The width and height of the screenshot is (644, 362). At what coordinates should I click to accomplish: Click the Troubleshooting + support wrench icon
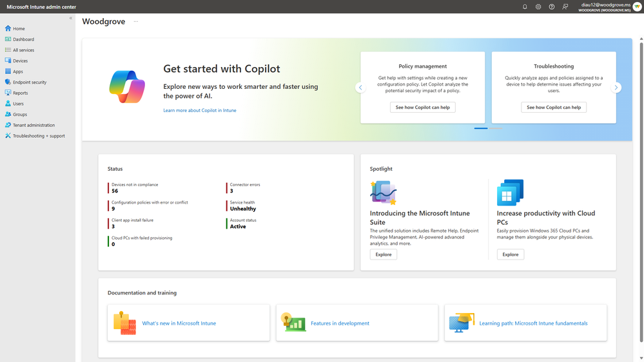click(x=8, y=135)
